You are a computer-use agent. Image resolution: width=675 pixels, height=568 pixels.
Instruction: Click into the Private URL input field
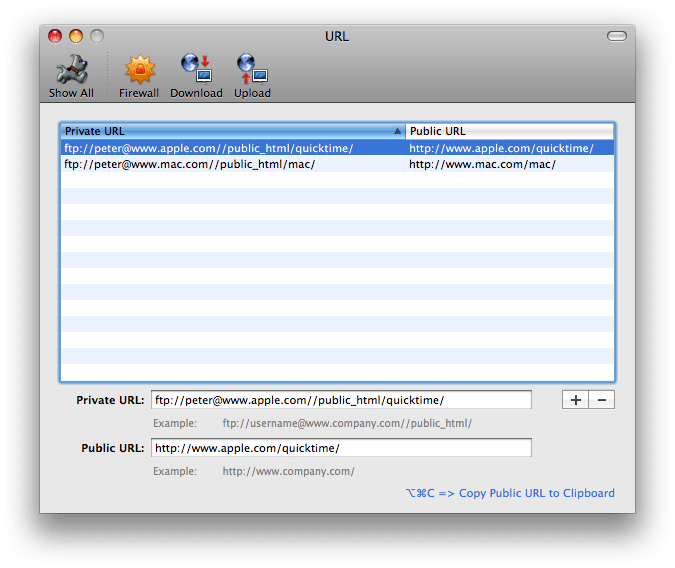341,400
